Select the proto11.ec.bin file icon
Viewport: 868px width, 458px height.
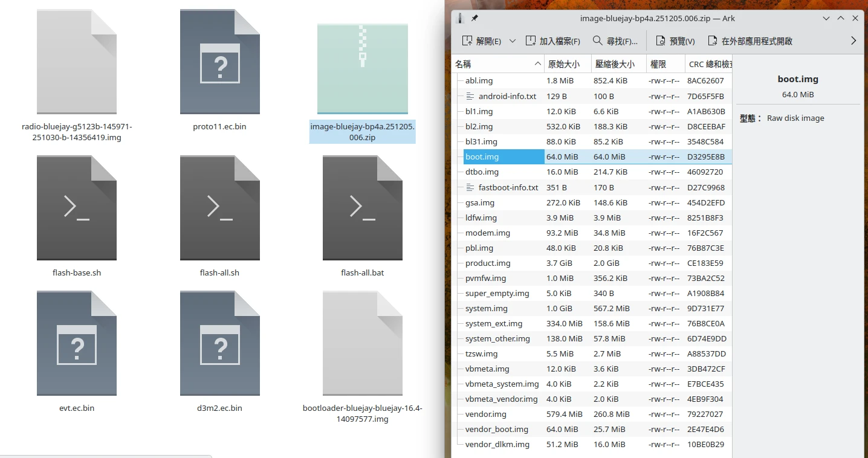click(219, 62)
